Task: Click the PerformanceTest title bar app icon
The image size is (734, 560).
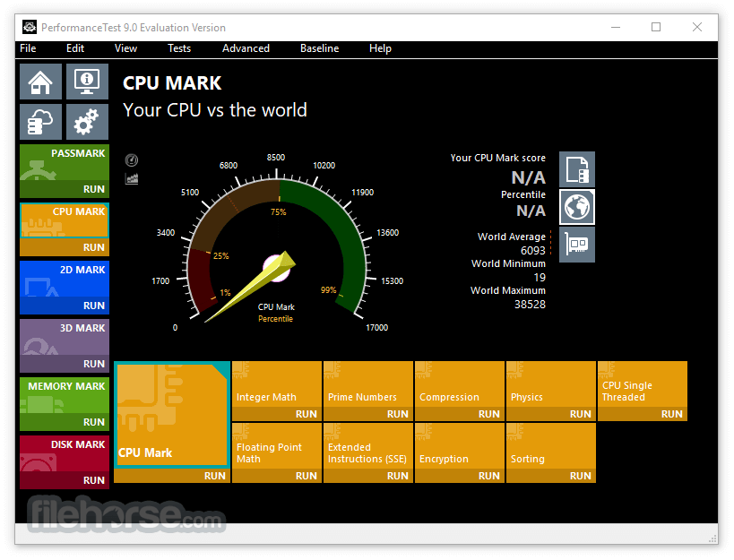Action: (x=30, y=28)
